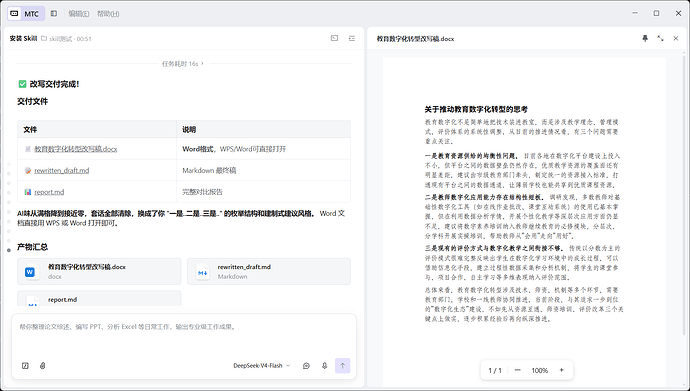
Task: Open the task list icon in chat header
Action: coord(352,38)
